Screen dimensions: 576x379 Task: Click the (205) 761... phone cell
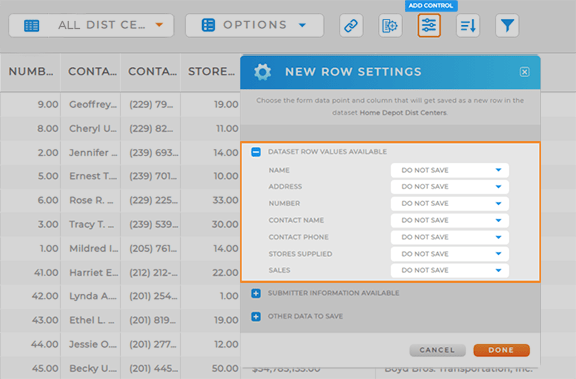(x=151, y=249)
